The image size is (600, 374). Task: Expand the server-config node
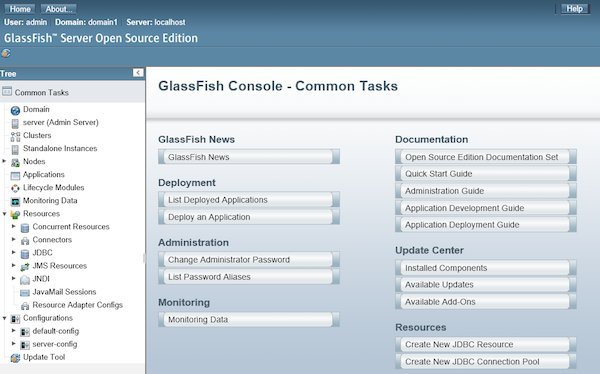[x=13, y=343]
